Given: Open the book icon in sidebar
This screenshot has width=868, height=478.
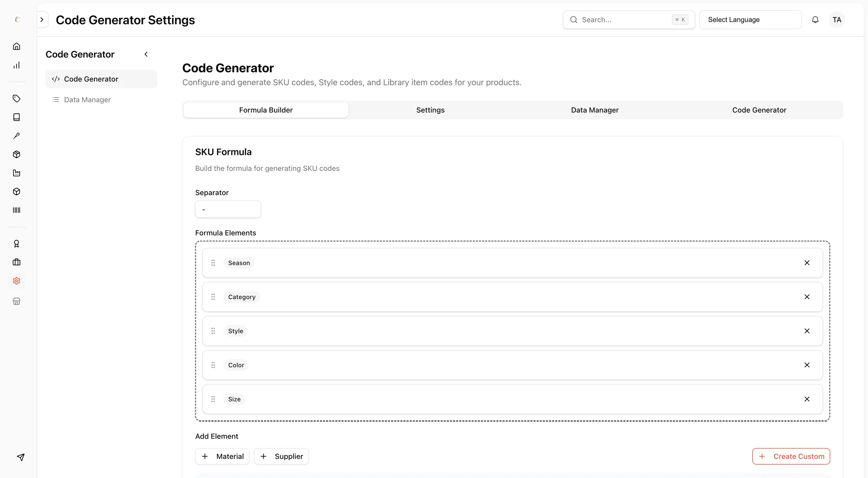Looking at the screenshot, I should (17, 117).
